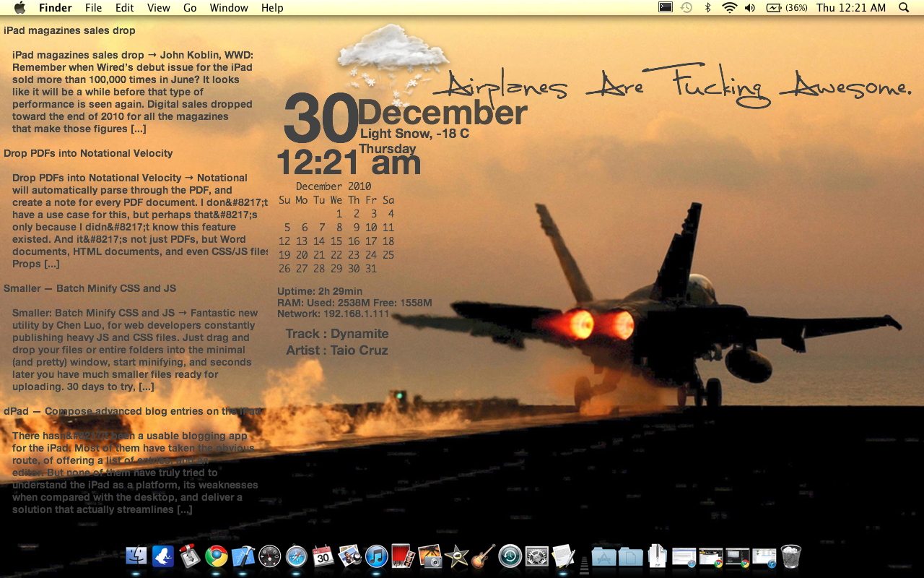Launch Photo Booth from the dock
This screenshot has height=578, width=924.
[x=403, y=556]
